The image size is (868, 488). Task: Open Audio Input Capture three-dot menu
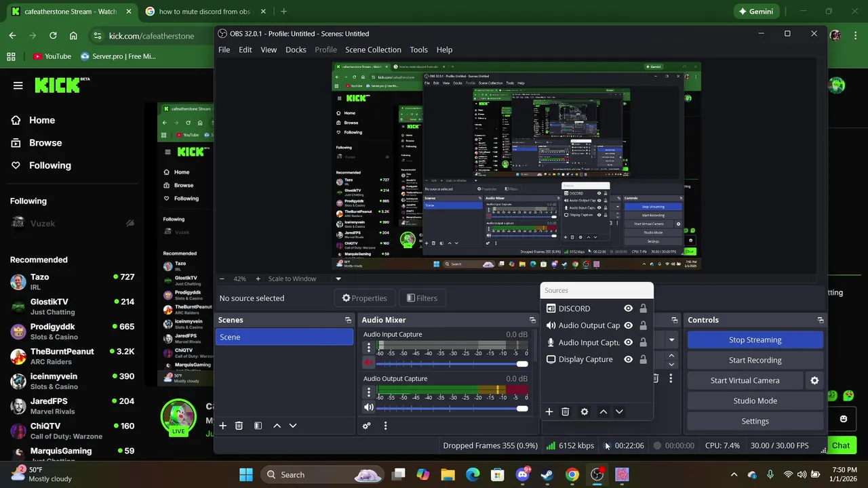[369, 348]
